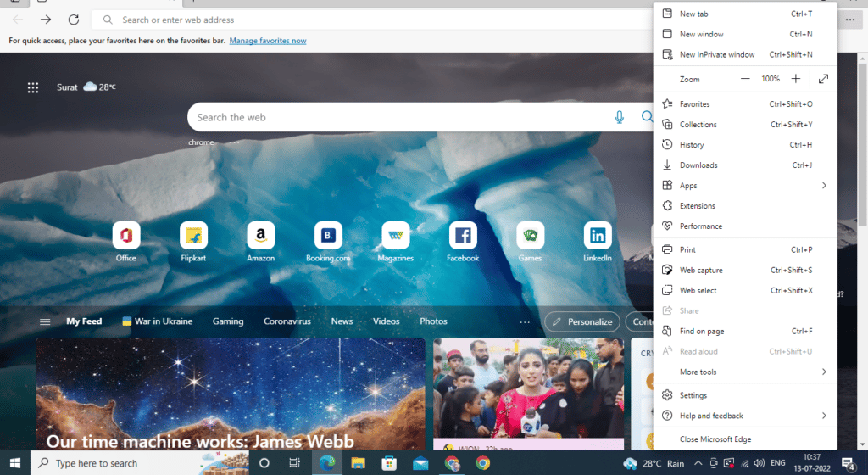This screenshot has width=868, height=475.
Task: Click the forward navigation arrow
Action: coord(46,20)
